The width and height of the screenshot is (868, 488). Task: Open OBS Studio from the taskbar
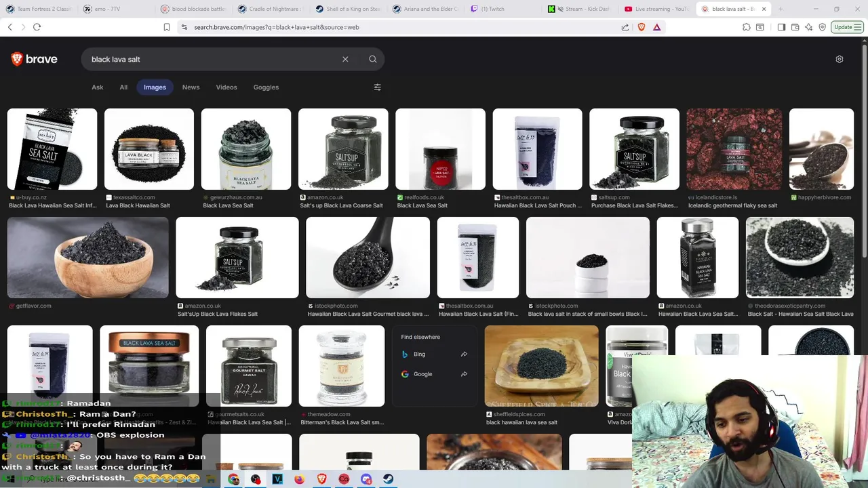point(256,479)
